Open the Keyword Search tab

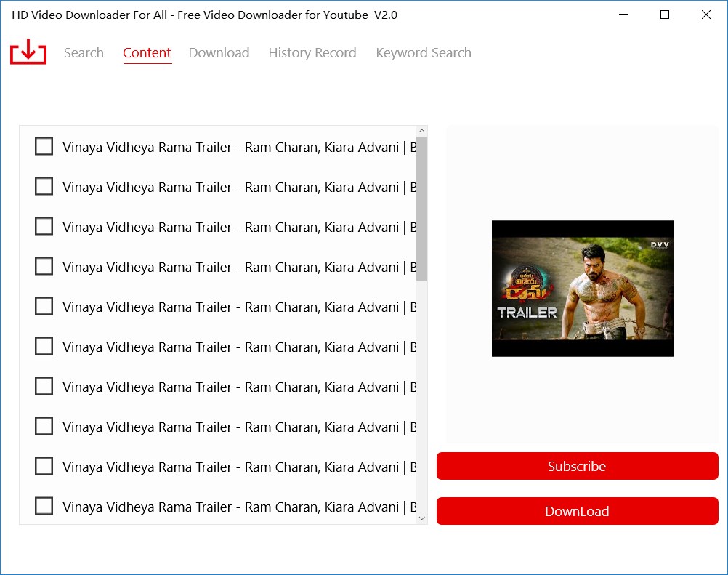click(x=423, y=52)
